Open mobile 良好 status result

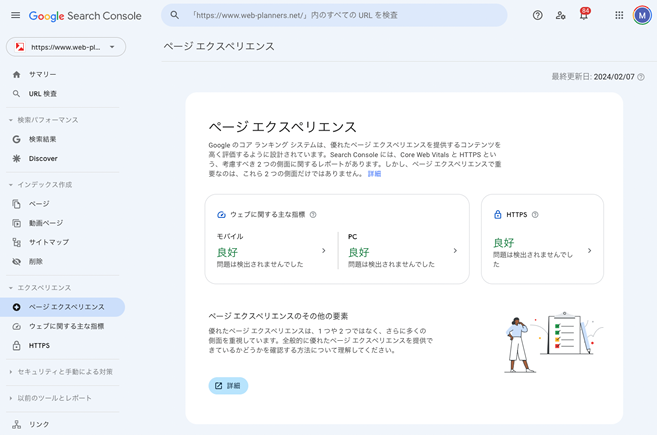(x=228, y=252)
